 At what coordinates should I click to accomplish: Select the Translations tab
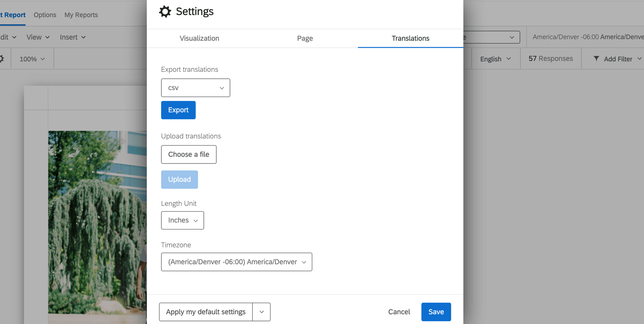[410, 38]
